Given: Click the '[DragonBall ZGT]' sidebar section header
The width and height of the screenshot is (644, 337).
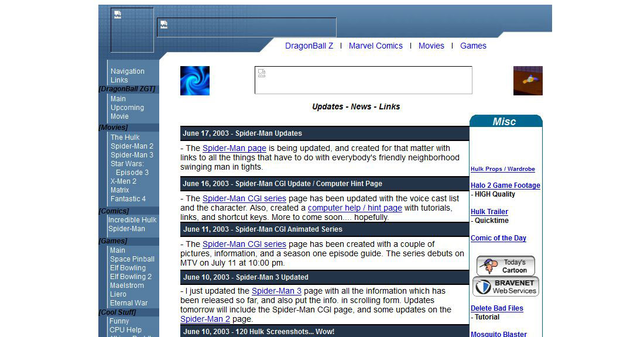Looking at the screenshot, I should point(127,89).
